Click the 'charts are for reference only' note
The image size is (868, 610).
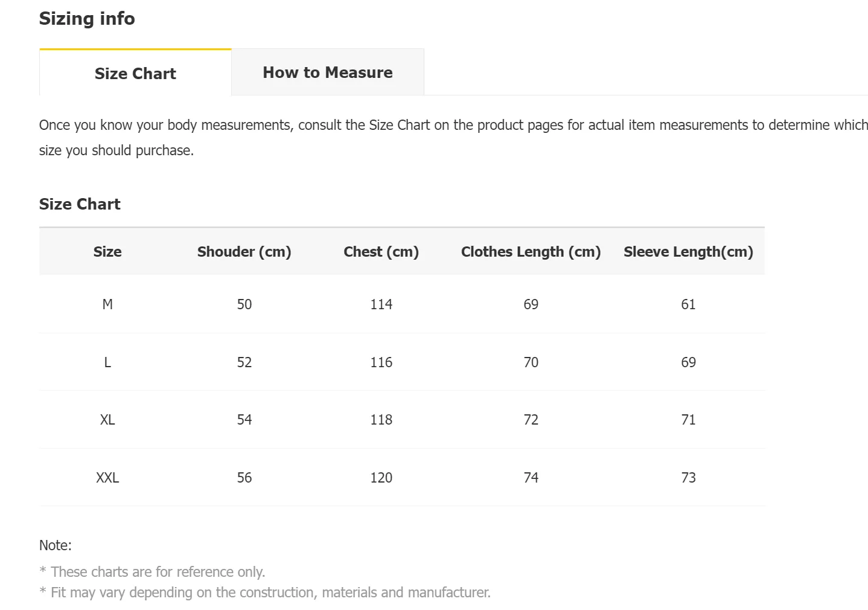pos(158,572)
